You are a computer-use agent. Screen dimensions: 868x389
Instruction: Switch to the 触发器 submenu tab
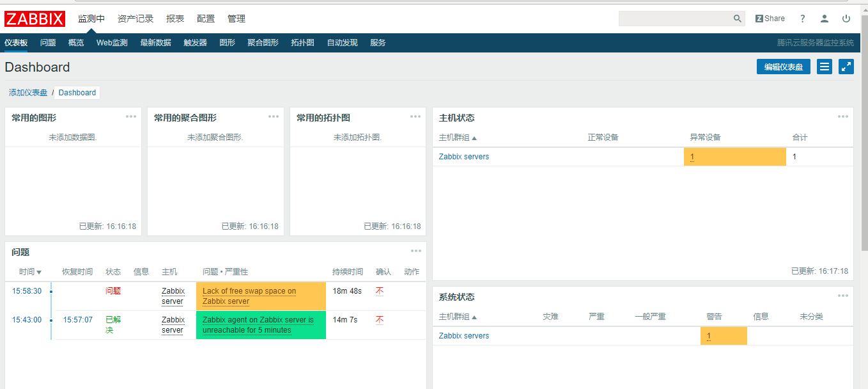point(195,43)
